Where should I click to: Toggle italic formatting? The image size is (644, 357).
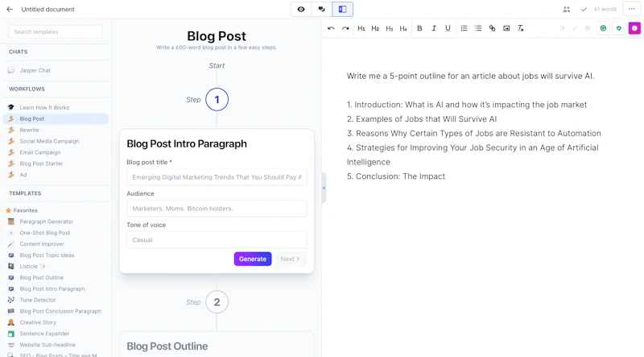tap(434, 28)
